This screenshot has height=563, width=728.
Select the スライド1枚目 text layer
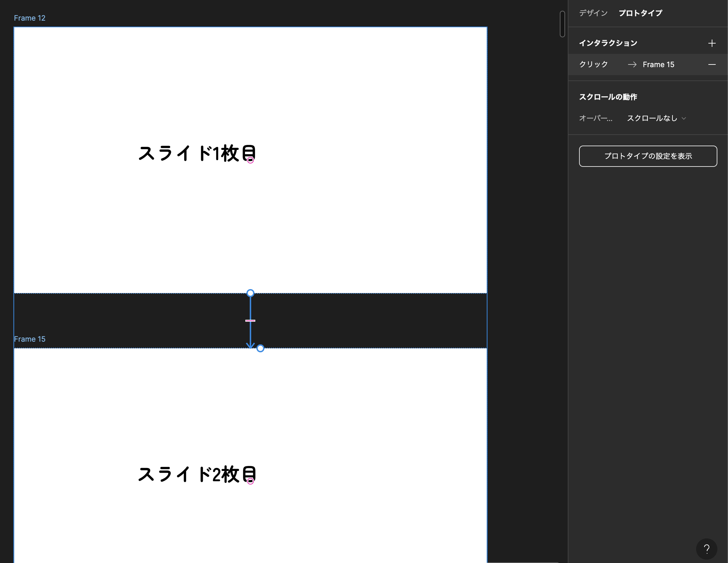coord(196,153)
